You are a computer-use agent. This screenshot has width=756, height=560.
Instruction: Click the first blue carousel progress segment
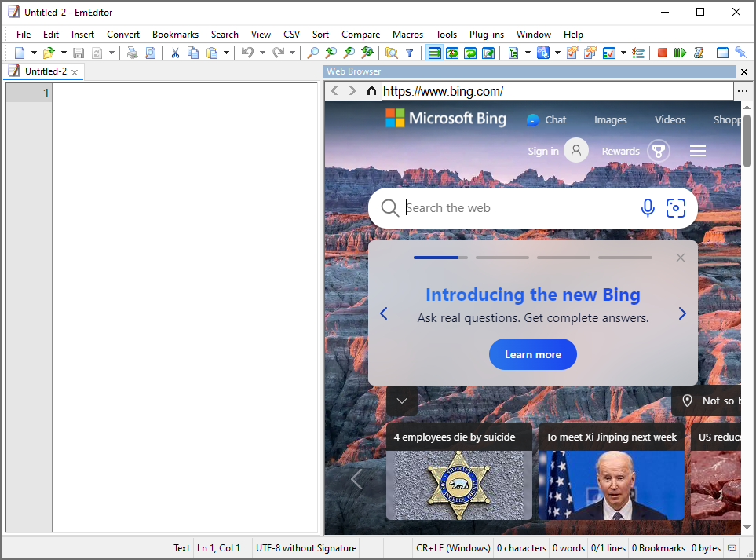pyautogui.click(x=440, y=258)
